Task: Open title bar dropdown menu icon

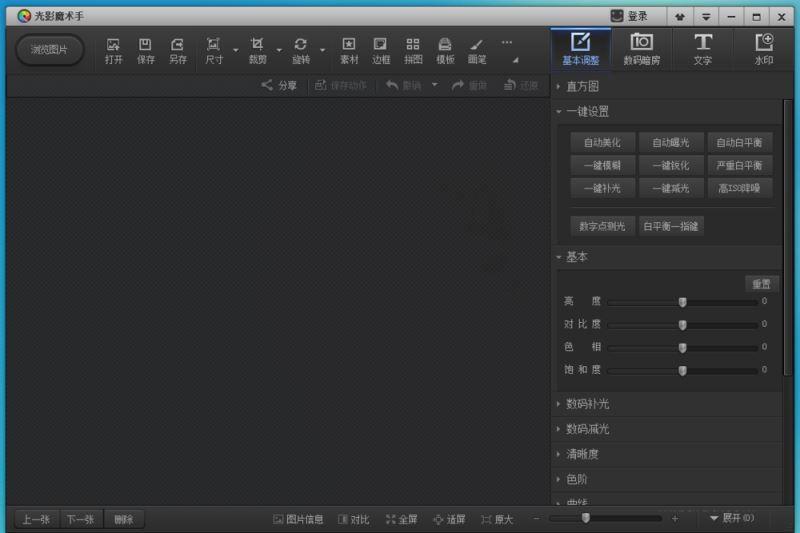Action: pos(706,17)
